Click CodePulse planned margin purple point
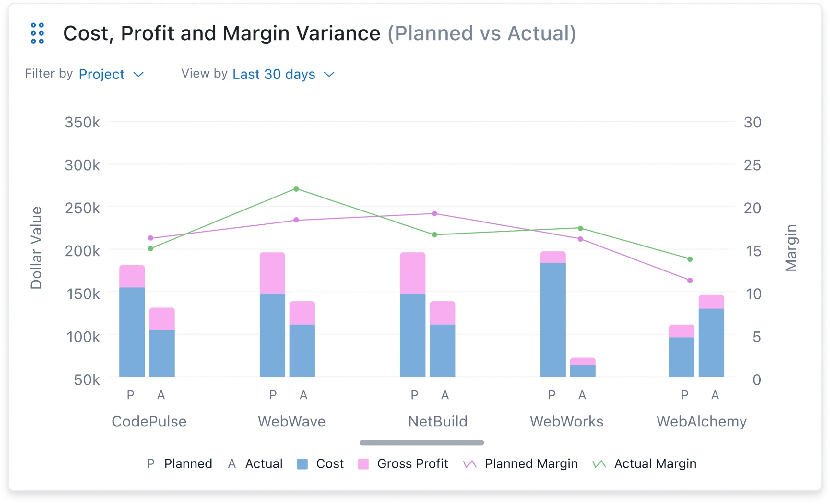Viewport: 830px width, 504px height. click(x=150, y=238)
